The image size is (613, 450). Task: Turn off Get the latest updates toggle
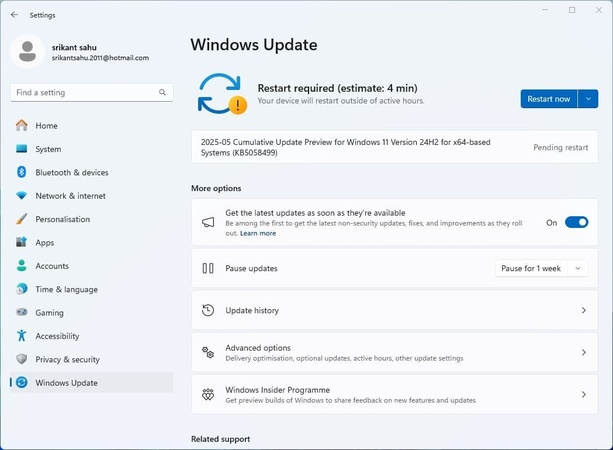click(576, 222)
